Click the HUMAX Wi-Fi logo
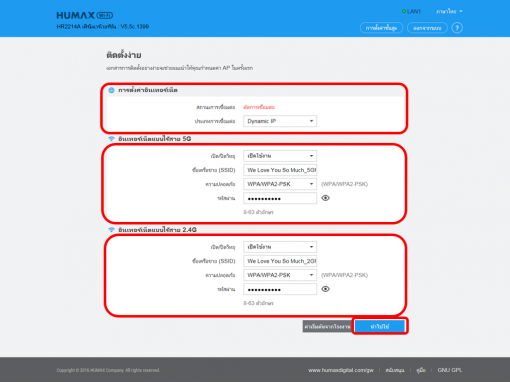This screenshot has width=510, height=382. [x=85, y=15]
